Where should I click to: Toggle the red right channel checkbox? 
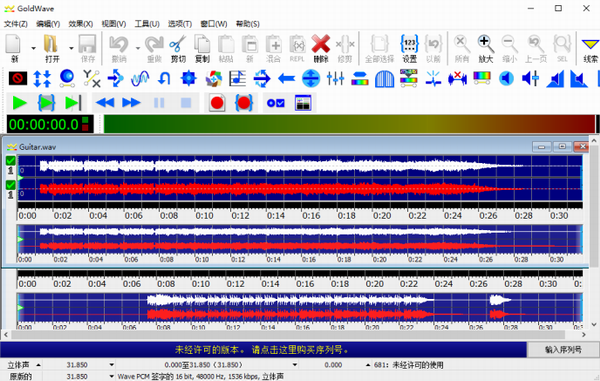(11, 185)
